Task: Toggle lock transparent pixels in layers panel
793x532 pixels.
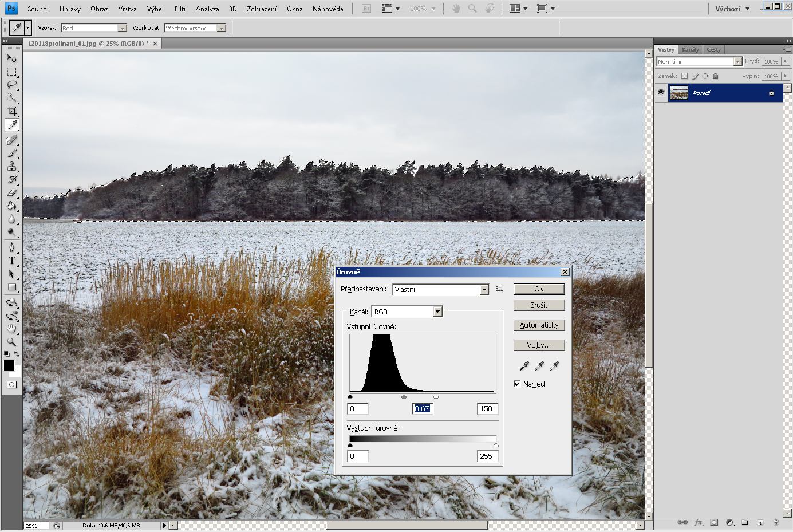Action: click(684, 76)
